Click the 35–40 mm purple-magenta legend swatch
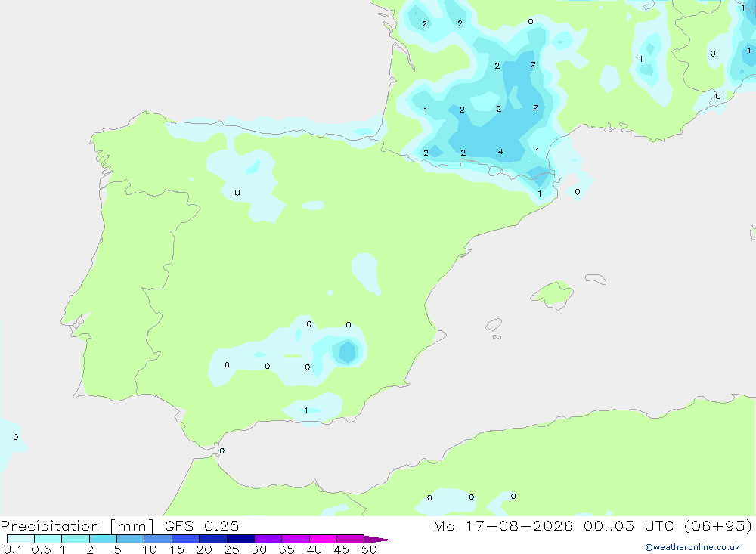Screen dimensions: 756x554 pos(295,539)
